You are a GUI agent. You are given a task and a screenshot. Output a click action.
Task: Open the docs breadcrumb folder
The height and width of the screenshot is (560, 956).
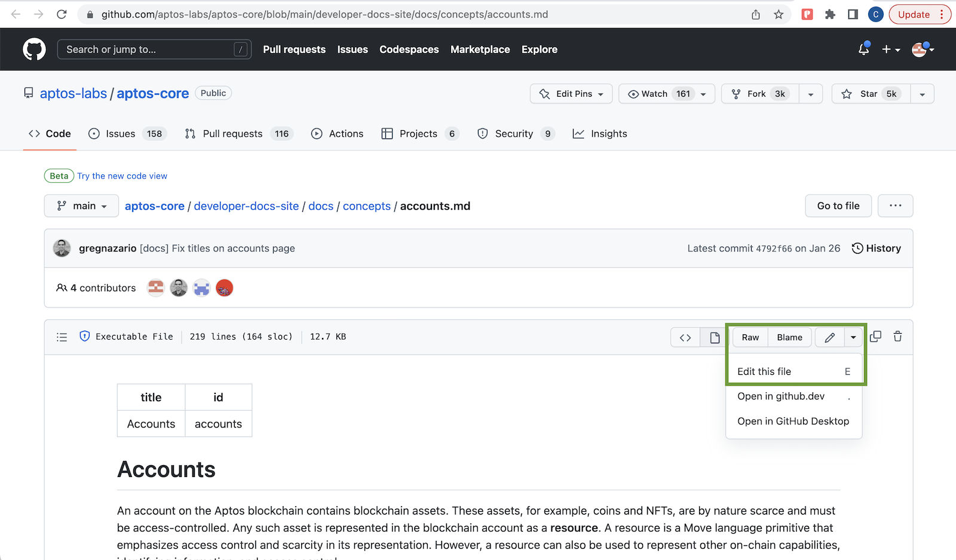tap(321, 206)
